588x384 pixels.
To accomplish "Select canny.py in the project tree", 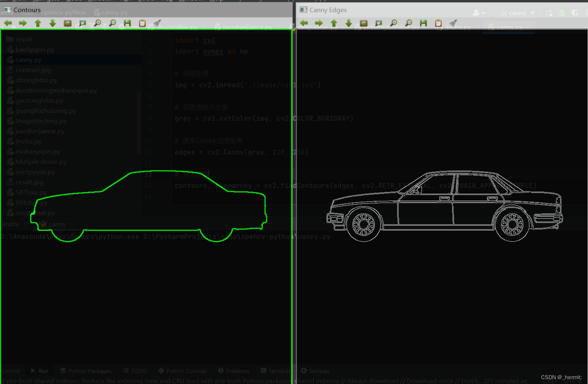I will click(x=29, y=60).
